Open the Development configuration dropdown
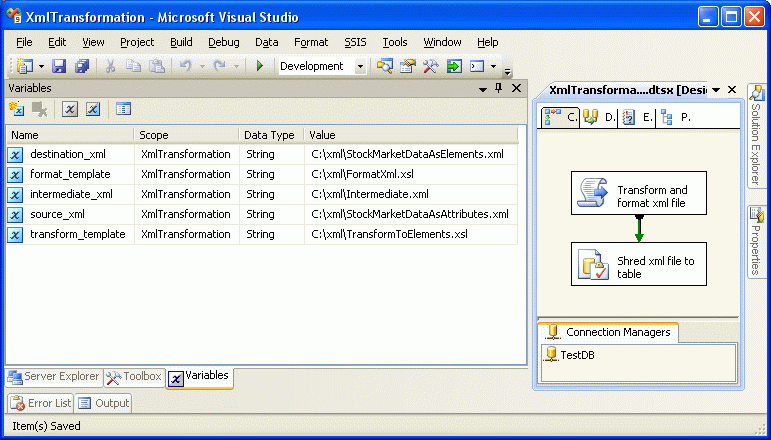 pos(360,66)
